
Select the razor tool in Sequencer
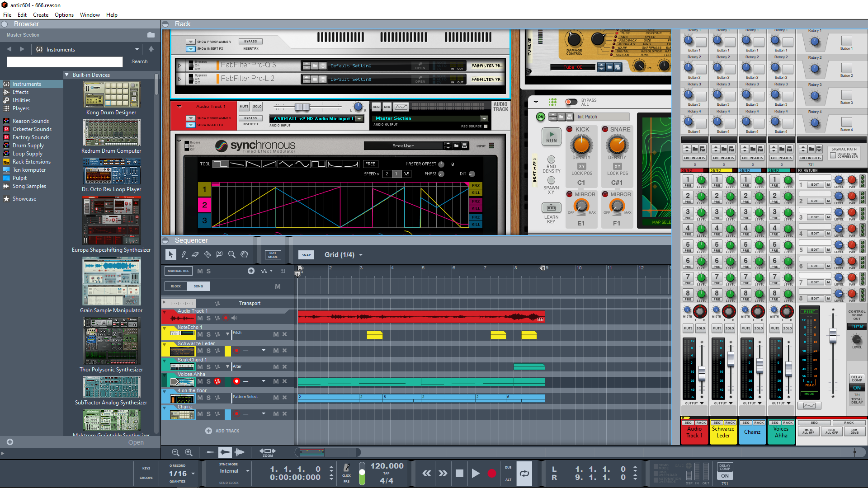208,255
